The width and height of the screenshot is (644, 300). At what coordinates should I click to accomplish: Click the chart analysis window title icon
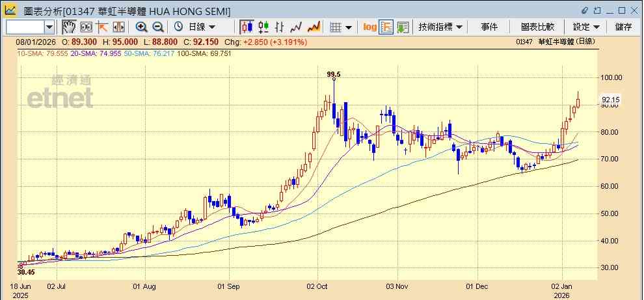10,10
